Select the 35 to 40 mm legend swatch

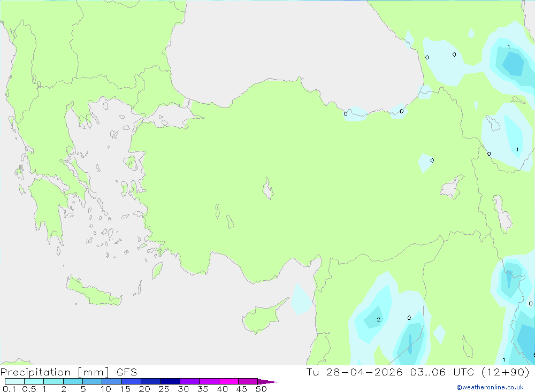tap(209, 381)
